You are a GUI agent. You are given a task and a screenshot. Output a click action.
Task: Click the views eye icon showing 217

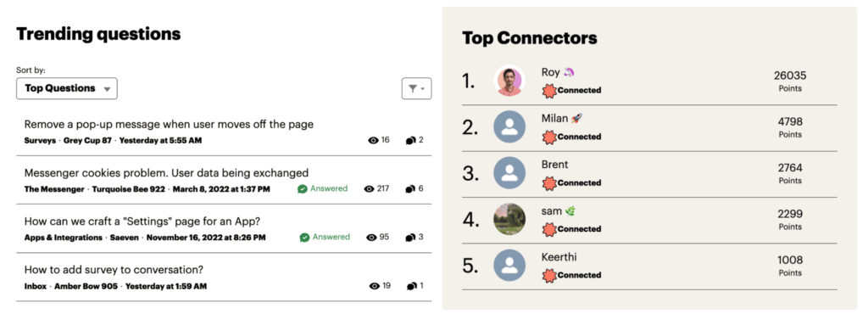click(370, 189)
